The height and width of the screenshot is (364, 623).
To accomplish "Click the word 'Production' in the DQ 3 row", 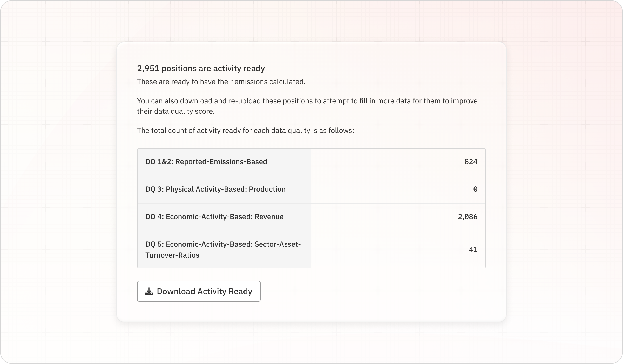I will [x=267, y=189].
